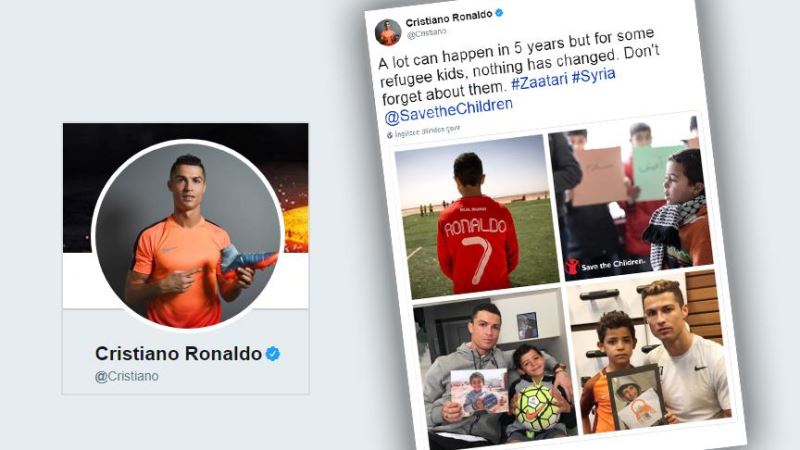The height and width of the screenshot is (450, 800).
Task: Click the Save the Children logo on the photo
Action: click(x=605, y=265)
